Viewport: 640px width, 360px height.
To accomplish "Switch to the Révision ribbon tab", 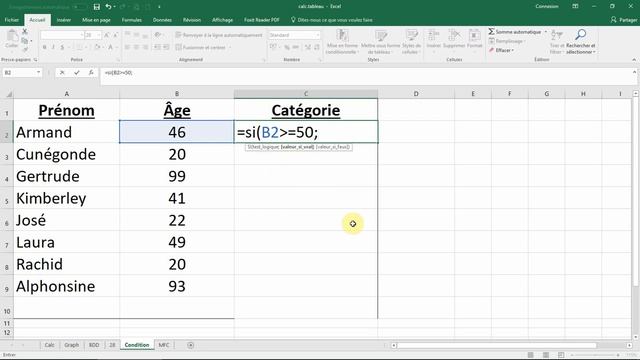I will [x=192, y=20].
